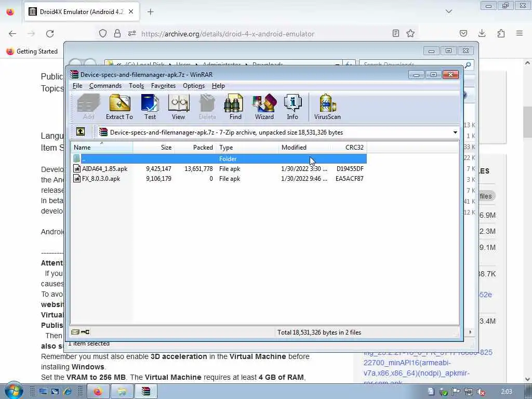Switch to Windows Explorer on taskbar
The image size is (532, 399).
click(x=122, y=392)
